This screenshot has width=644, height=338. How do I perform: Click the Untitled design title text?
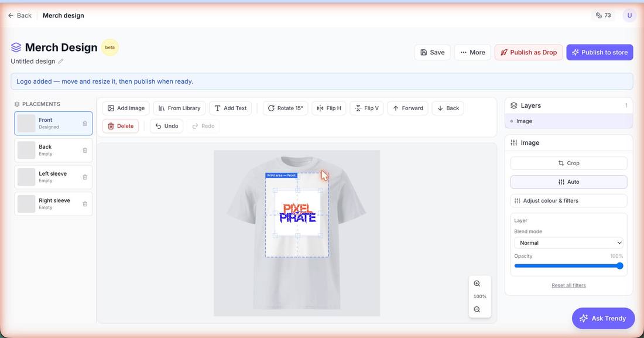pos(33,62)
